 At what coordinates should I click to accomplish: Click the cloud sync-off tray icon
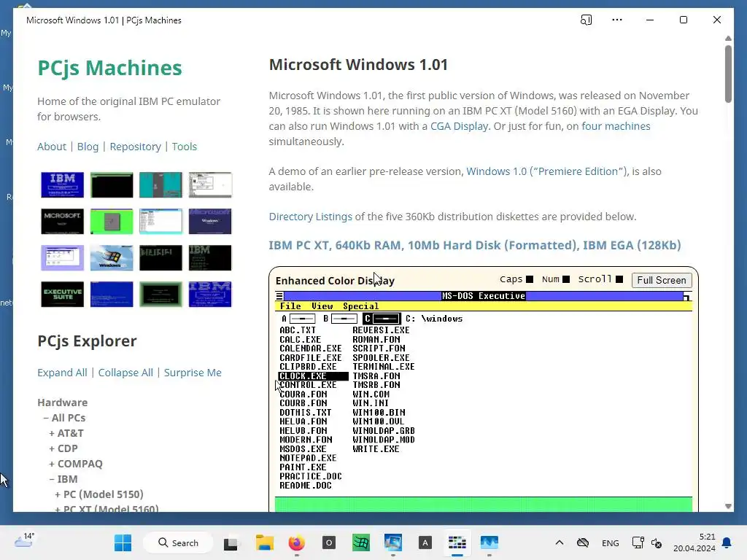click(583, 542)
